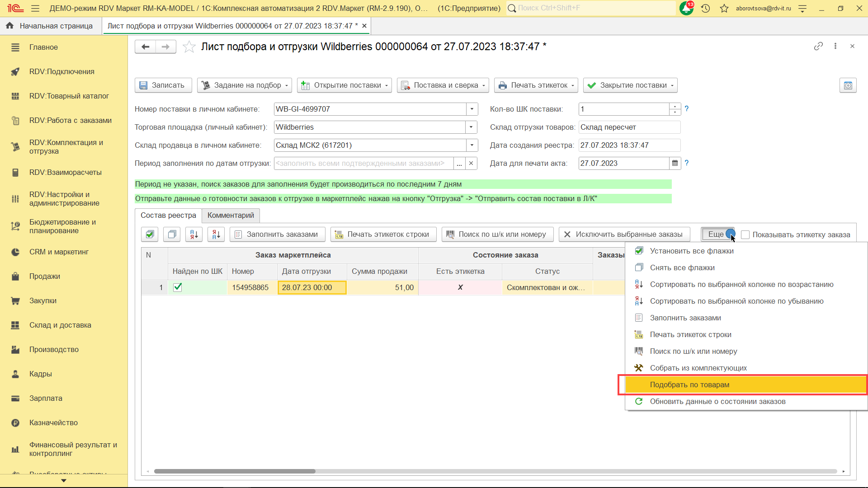Uncheck 'Найден по ШК' checkbox in row 1
868x488 pixels.
pyautogui.click(x=178, y=287)
